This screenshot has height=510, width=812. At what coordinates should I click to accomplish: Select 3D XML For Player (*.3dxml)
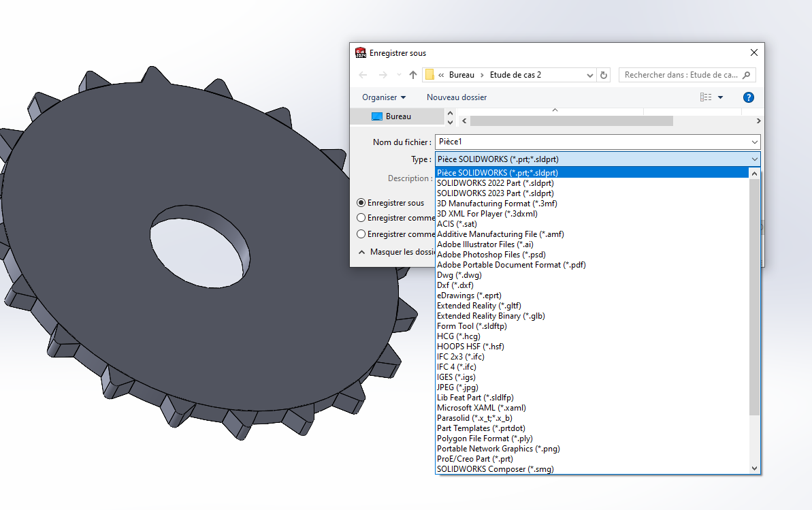tap(592, 214)
